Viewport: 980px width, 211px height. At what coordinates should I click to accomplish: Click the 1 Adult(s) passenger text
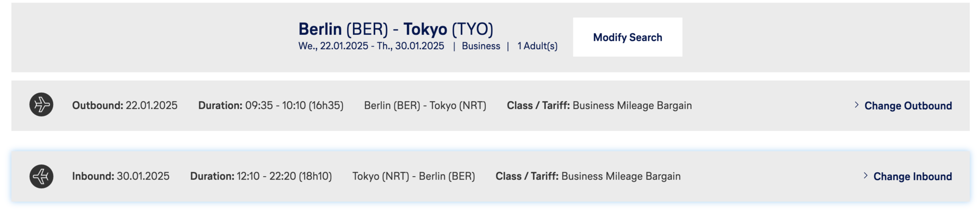point(537,46)
